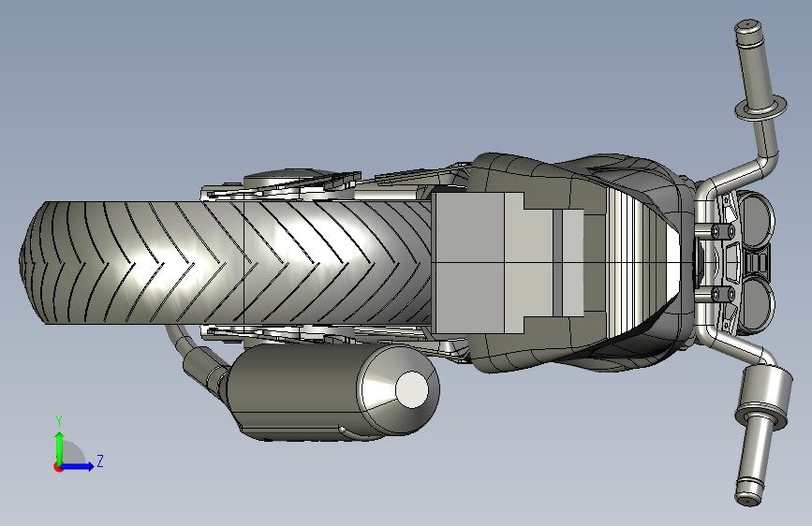Click the blue Z axis arrow of triad
The height and width of the screenshot is (526, 812).
(x=78, y=466)
